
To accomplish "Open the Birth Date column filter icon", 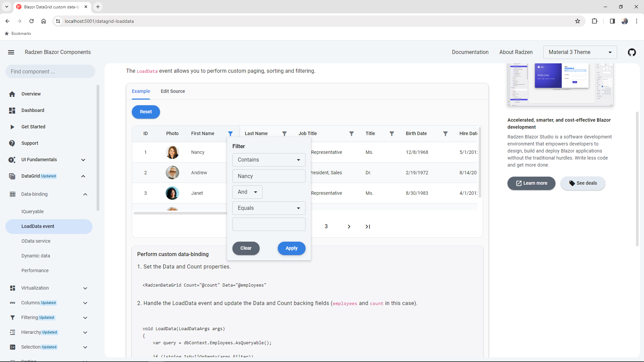I will [x=445, y=133].
